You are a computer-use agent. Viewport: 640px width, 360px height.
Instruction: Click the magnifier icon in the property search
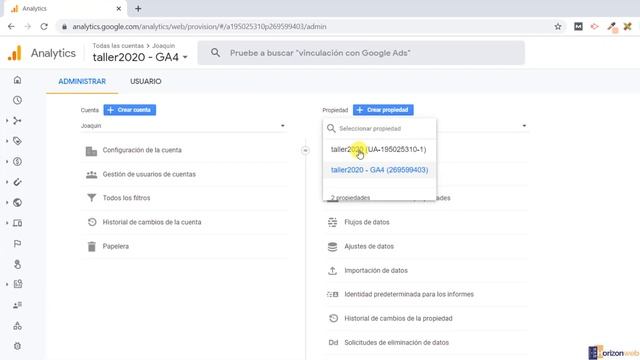coord(331,129)
